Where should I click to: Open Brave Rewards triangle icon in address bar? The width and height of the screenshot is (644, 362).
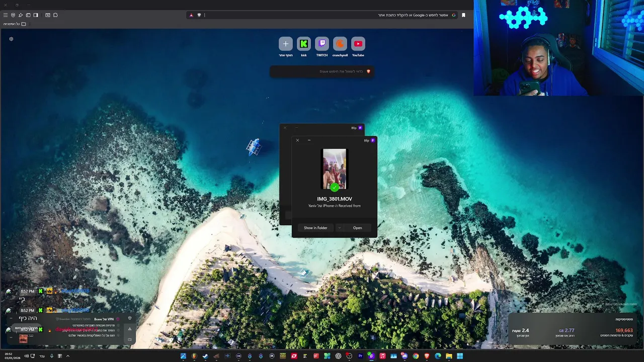click(191, 15)
